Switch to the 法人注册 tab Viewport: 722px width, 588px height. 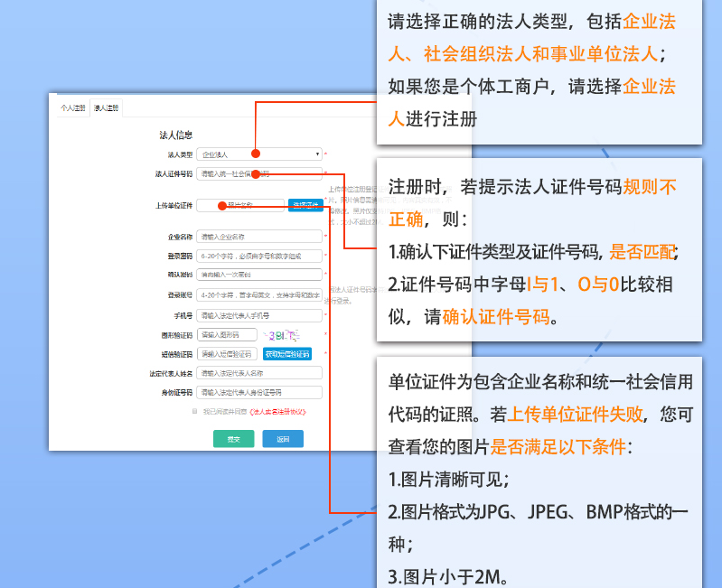(106, 108)
